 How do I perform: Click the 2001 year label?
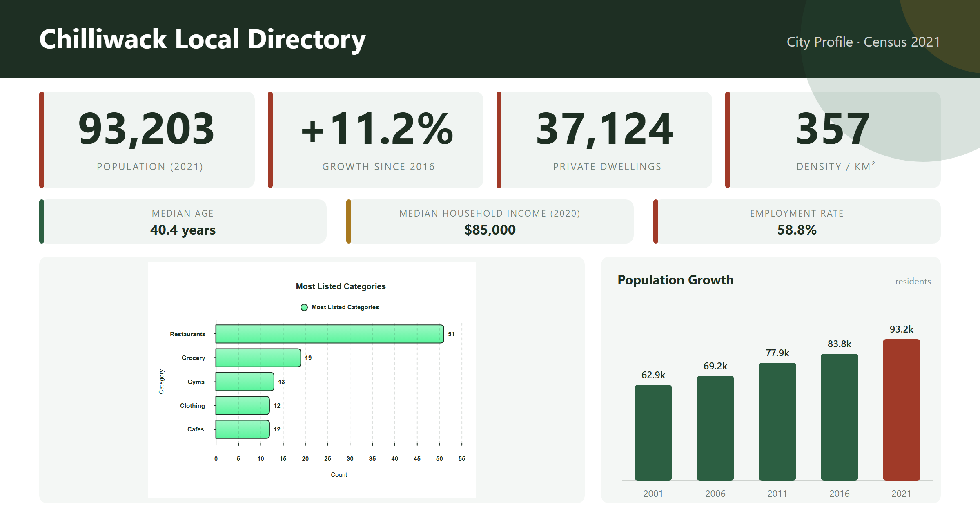(653, 494)
